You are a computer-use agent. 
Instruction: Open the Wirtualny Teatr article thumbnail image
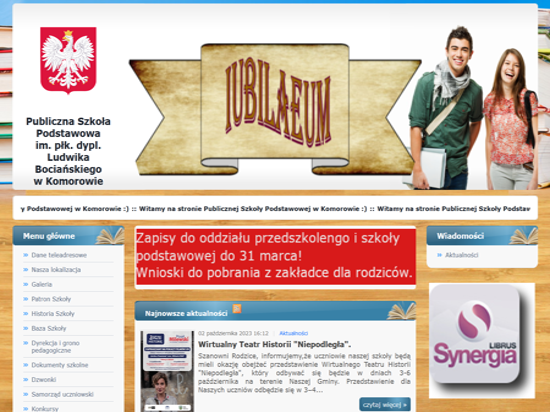tap(167, 371)
